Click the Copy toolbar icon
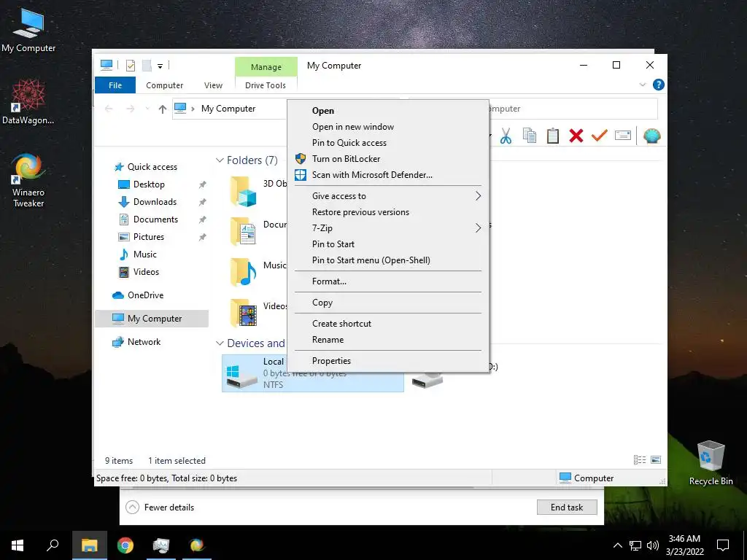 pos(530,136)
